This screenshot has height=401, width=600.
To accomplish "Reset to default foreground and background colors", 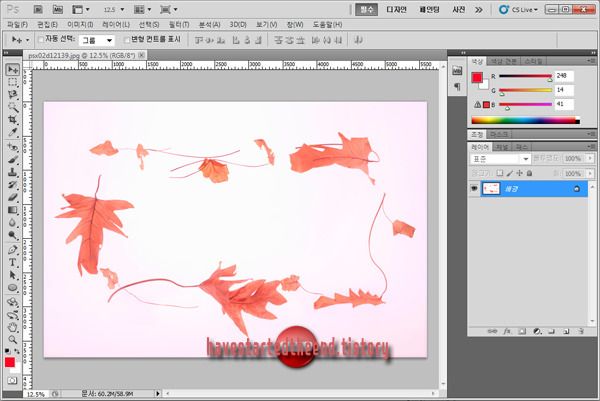I will coord(8,351).
